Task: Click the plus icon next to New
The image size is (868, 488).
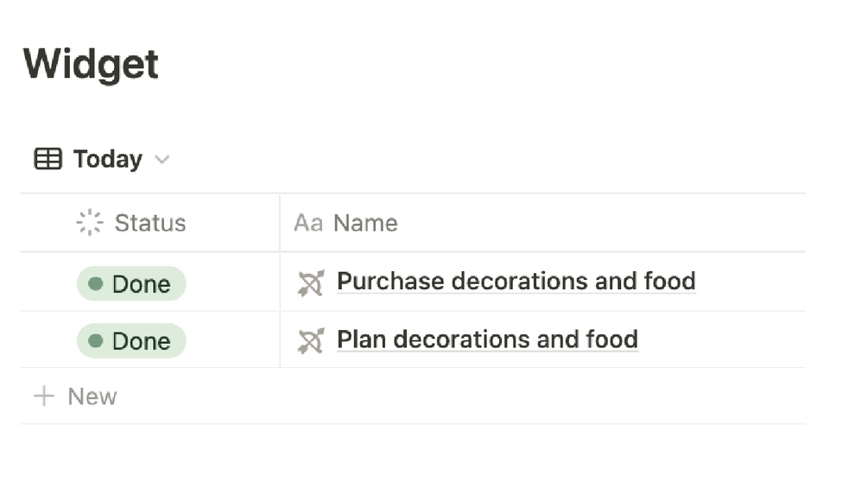Action: click(x=43, y=396)
